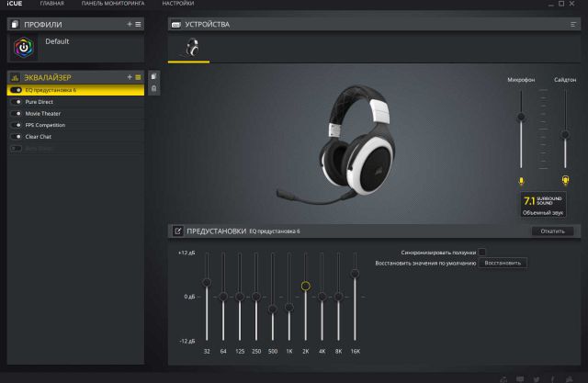Go to the Настройки menu
The height and width of the screenshot is (383, 588).
177,5
